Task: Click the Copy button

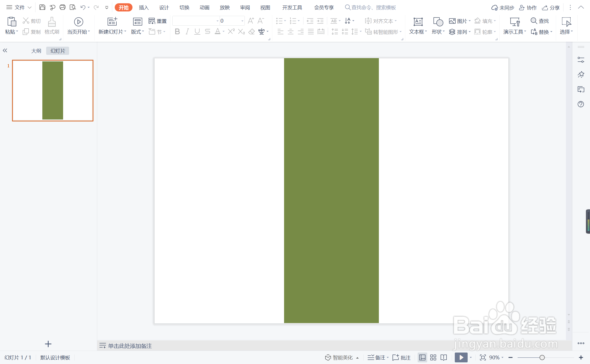Action: click(32, 32)
